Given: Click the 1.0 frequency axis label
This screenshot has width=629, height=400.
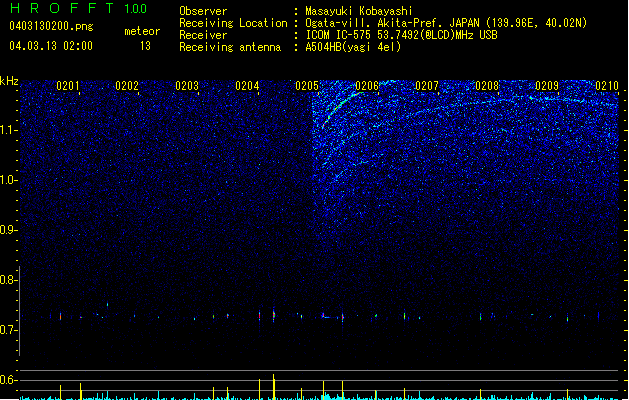Looking at the screenshot, I should 9,180.
